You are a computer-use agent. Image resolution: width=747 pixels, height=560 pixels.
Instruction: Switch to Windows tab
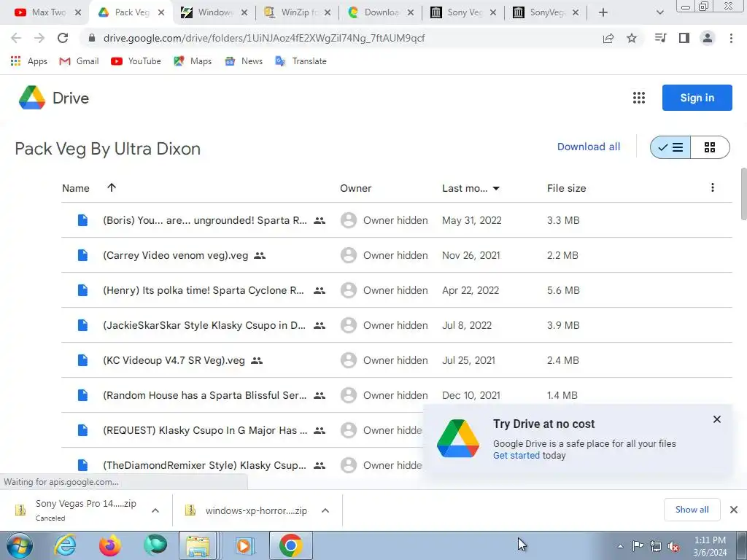214,12
